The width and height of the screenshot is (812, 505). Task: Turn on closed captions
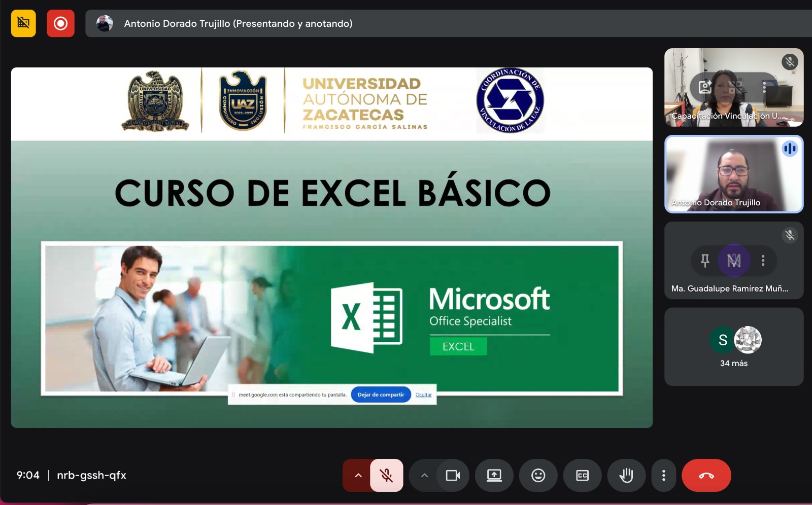[x=582, y=475]
